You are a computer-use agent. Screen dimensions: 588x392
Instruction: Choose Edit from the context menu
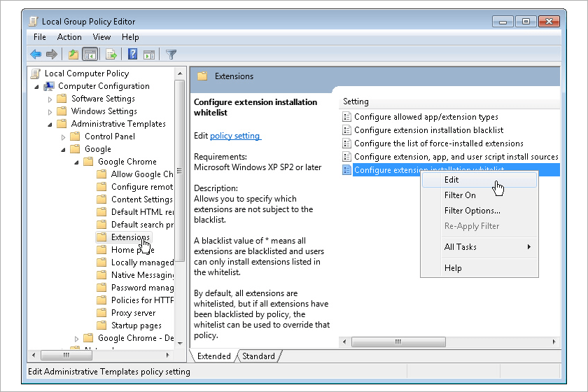coord(452,180)
